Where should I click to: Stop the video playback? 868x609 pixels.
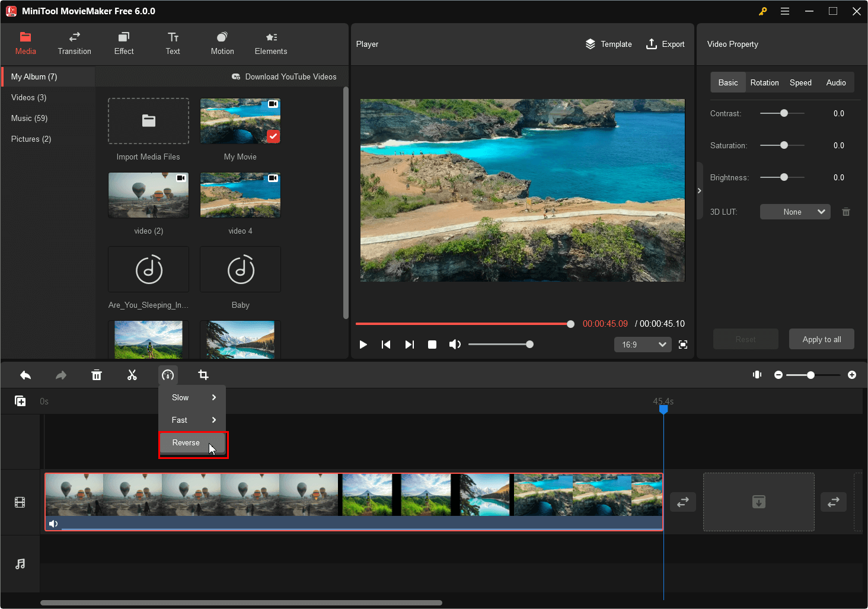(x=432, y=345)
